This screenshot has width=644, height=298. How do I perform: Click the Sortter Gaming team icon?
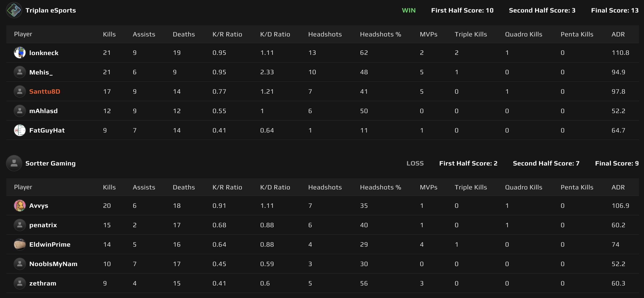coord(14,163)
